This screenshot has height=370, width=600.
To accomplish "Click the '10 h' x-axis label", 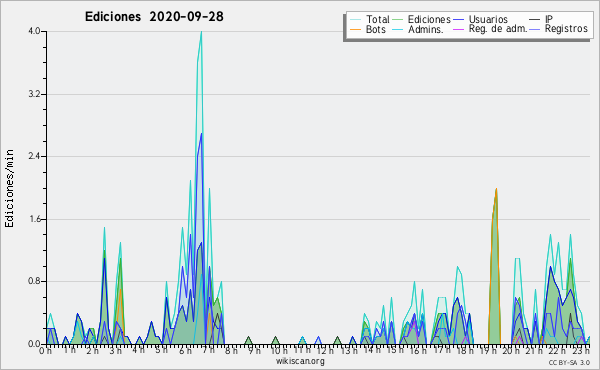I will pyautogui.click(x=279, y=351).
